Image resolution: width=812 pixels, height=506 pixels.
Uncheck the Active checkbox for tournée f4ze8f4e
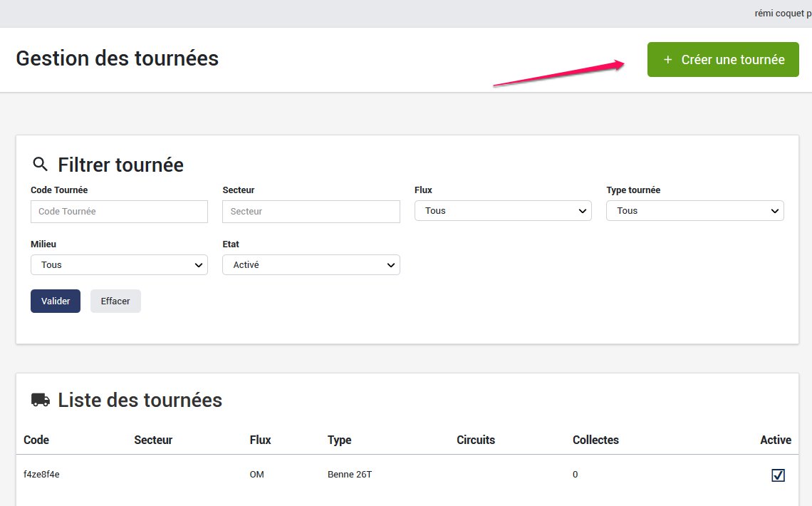778,475
